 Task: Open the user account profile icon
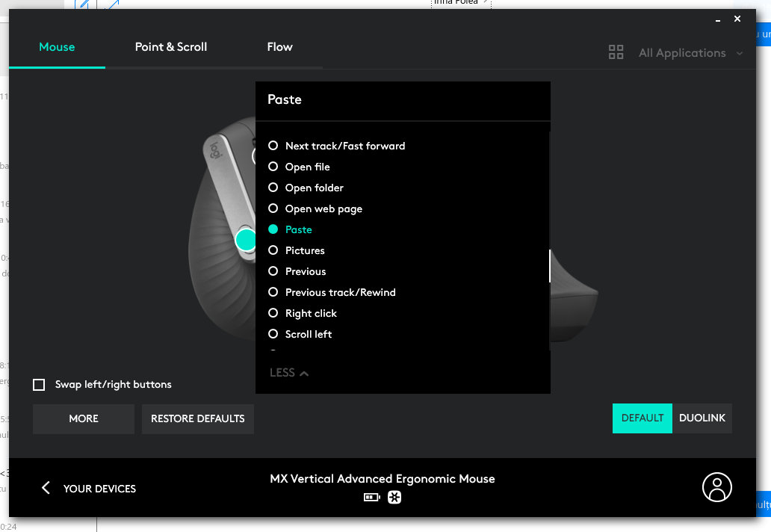coord(717,487)
